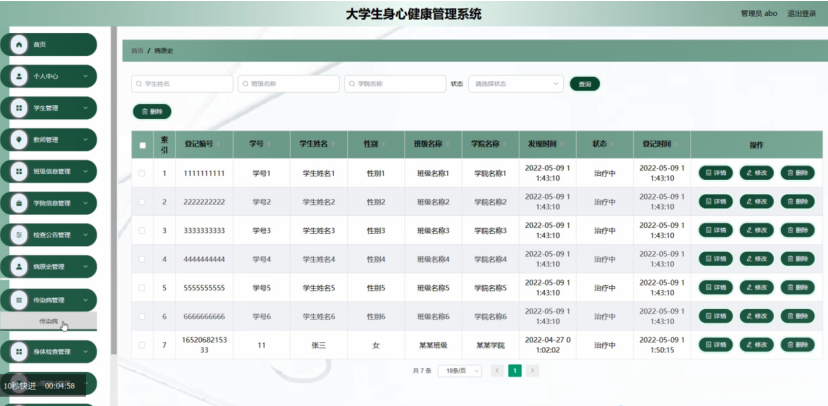Check the box for row 5555555555
Viewport: 828px width, 406px height.
142,288
